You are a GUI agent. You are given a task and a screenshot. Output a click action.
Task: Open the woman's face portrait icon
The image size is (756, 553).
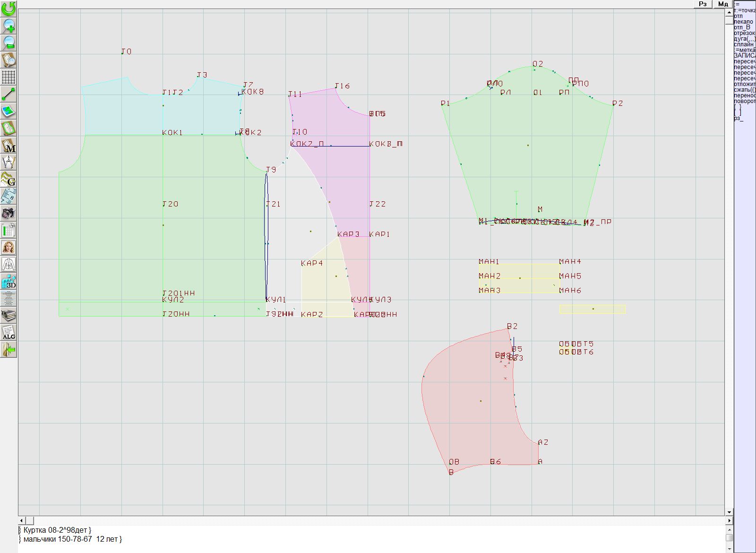[x=9, y=247]
